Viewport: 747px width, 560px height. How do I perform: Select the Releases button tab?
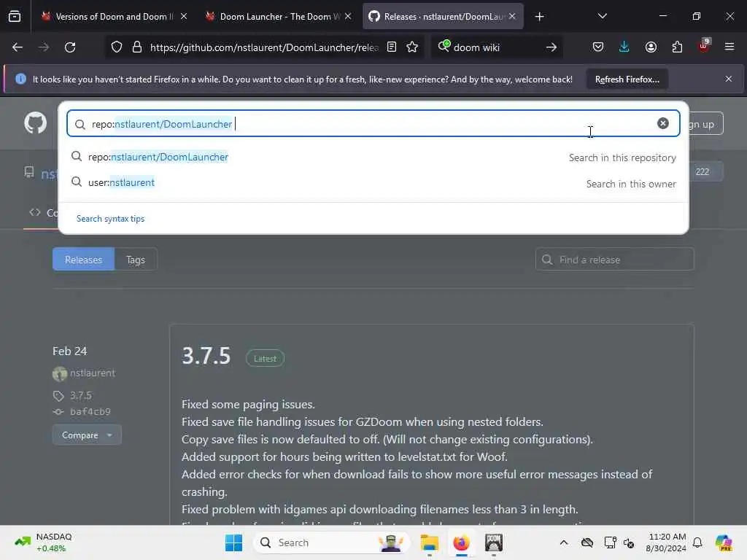(83, 260)
